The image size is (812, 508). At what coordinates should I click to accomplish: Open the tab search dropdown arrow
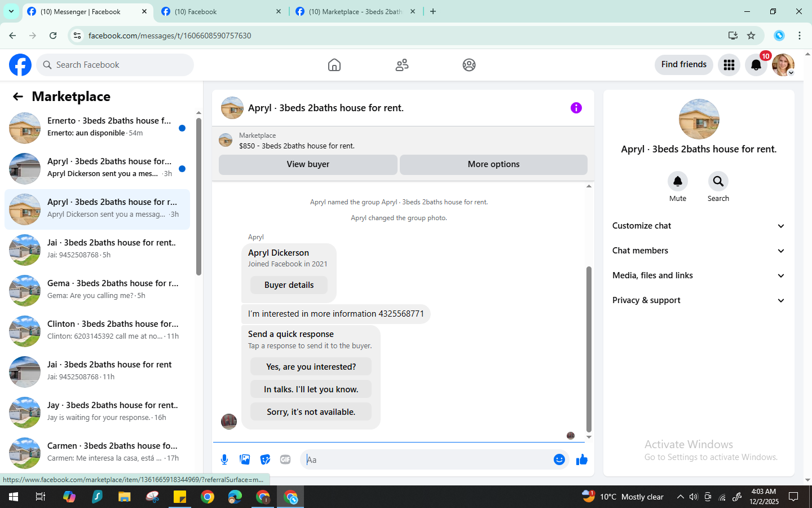click(x=11, y=11)
